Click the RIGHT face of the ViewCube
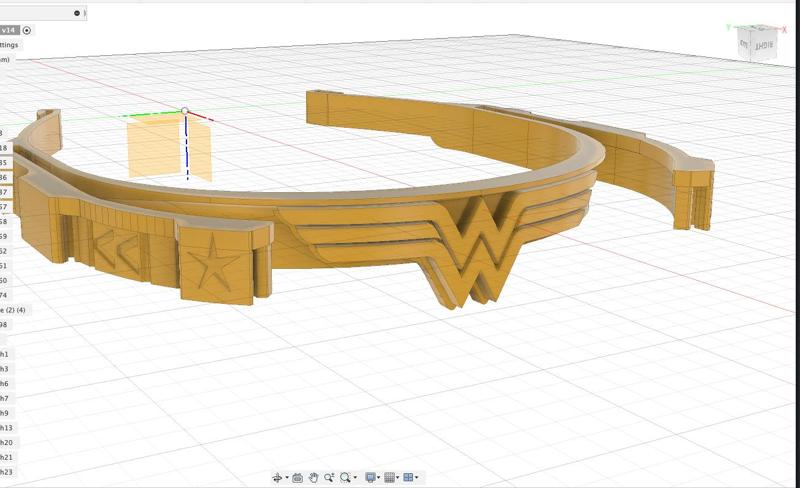This screenshot has height=488, width=800. tap(764, 45)
